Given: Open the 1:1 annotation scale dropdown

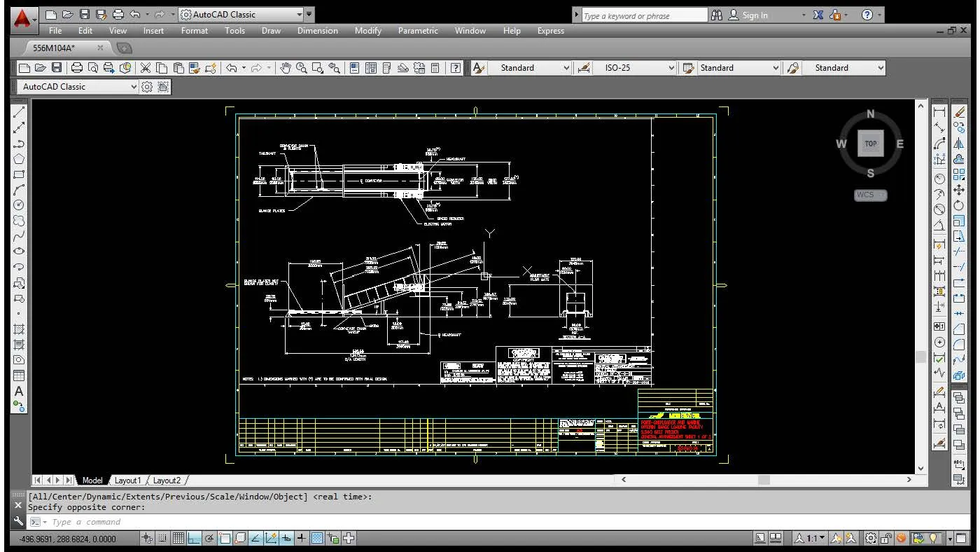Looking at the screenshot, I should pos(810,538).
